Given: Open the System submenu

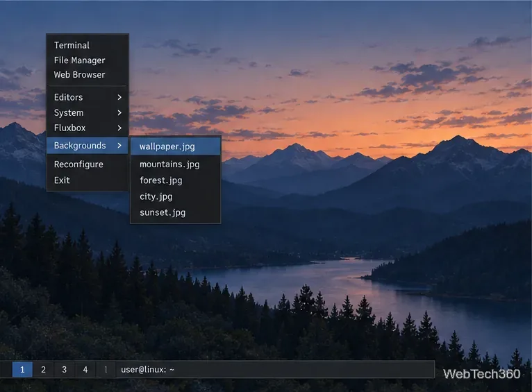Looking at the screenshot, I should point(88,112).
